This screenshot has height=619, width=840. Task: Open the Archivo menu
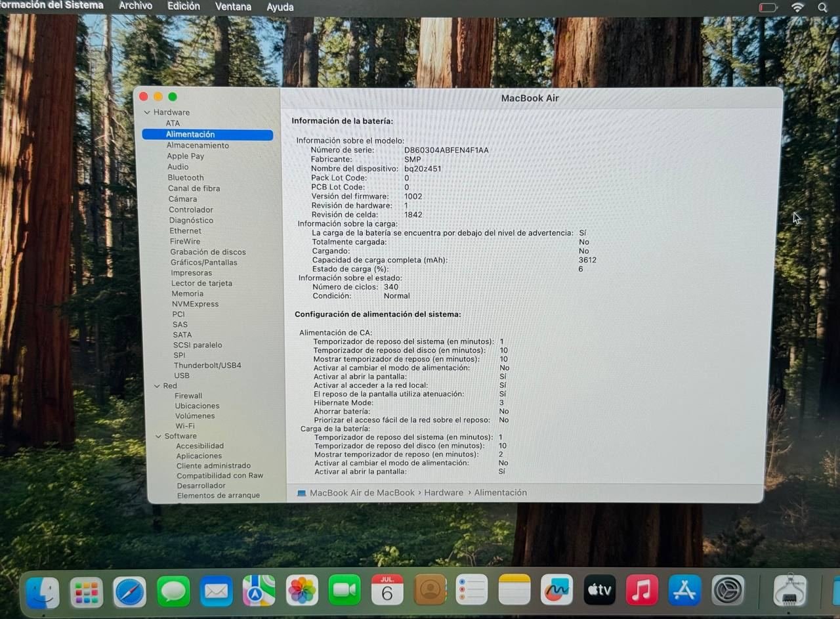coord(135,6)
